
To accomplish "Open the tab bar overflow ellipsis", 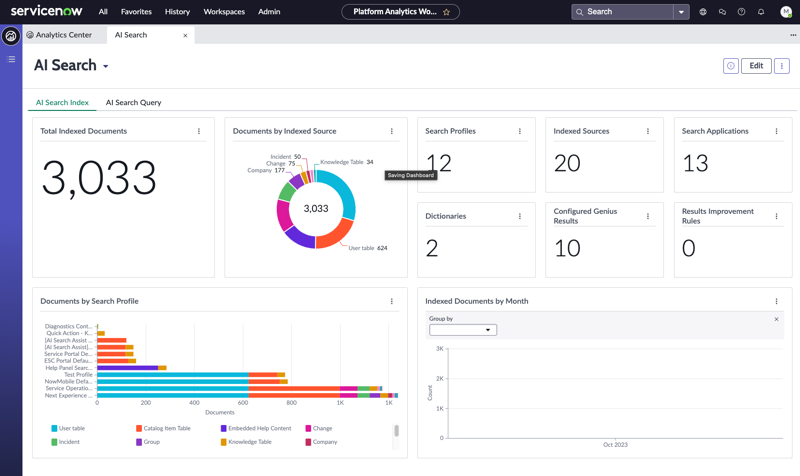I will coord(793,35).
